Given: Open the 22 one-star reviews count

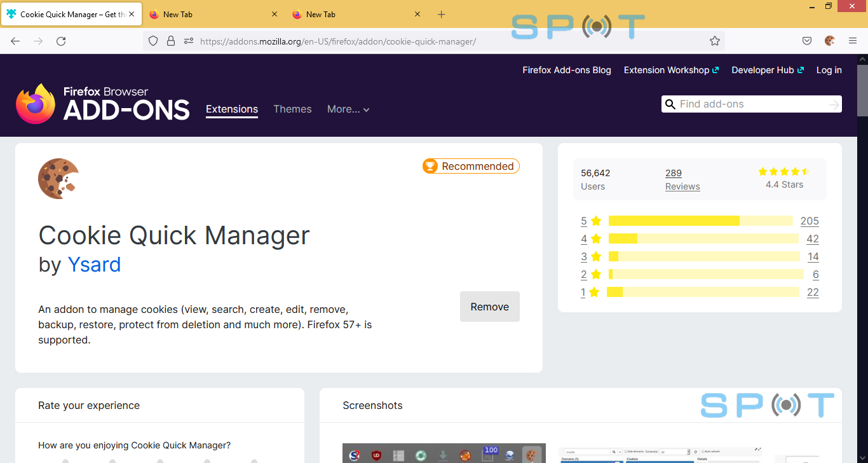Looking at the screenshot, I should [x=813, y=292].
